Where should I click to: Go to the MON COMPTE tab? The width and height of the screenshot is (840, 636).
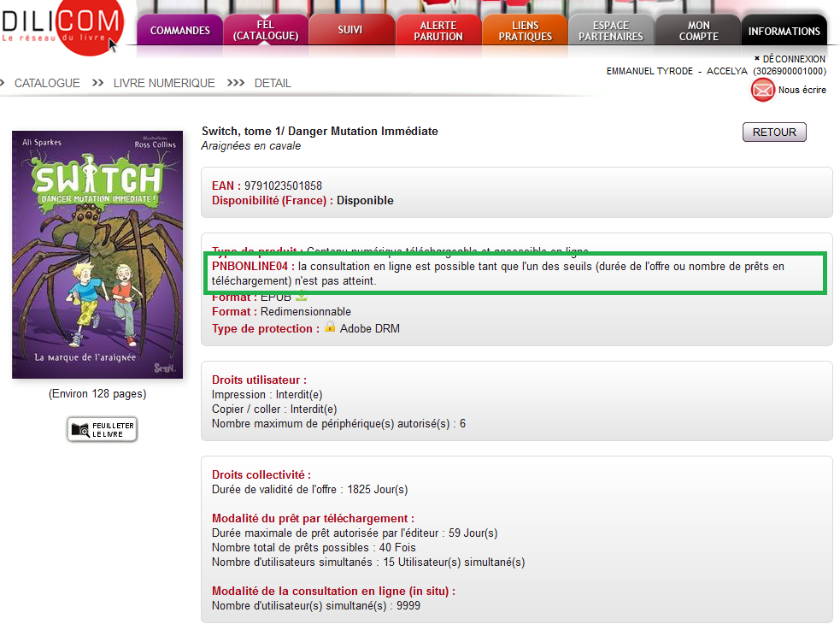(698, 31)
